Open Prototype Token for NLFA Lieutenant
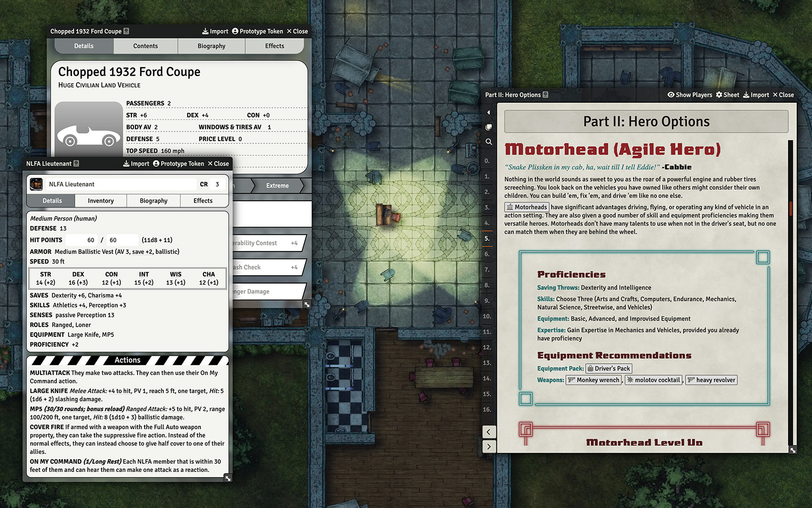812x508 pixels. tap(179, 164)
